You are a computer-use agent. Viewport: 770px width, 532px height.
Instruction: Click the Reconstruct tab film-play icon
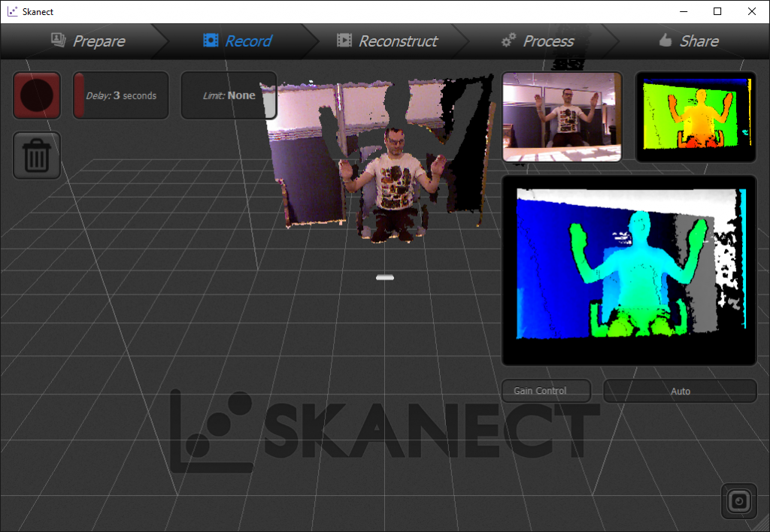pos(344,41)
